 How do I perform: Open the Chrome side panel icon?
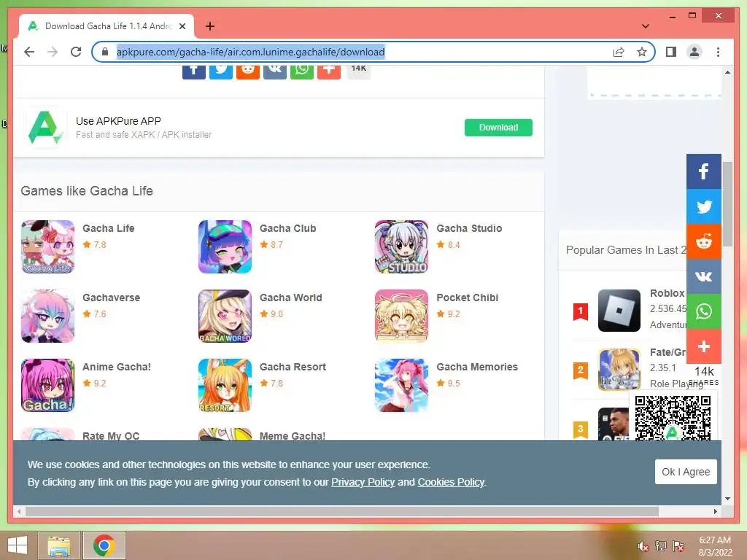coord(671,52)
